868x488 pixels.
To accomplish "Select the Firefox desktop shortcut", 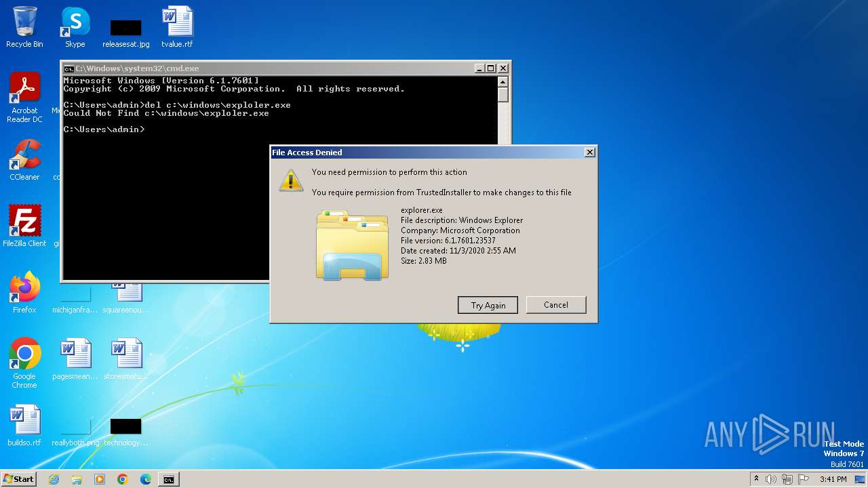I will (24, 293).
